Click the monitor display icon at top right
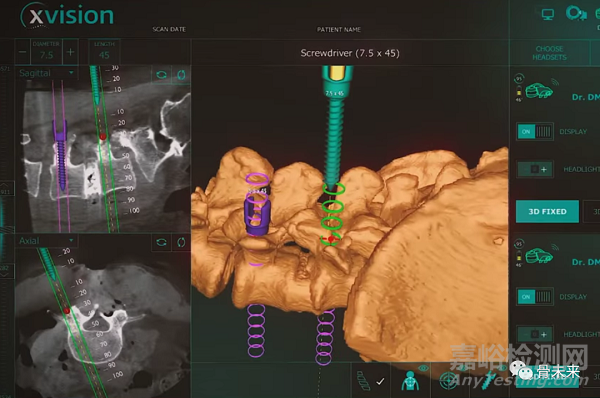This screenshot has width=600, height=398. coord(548,15)
